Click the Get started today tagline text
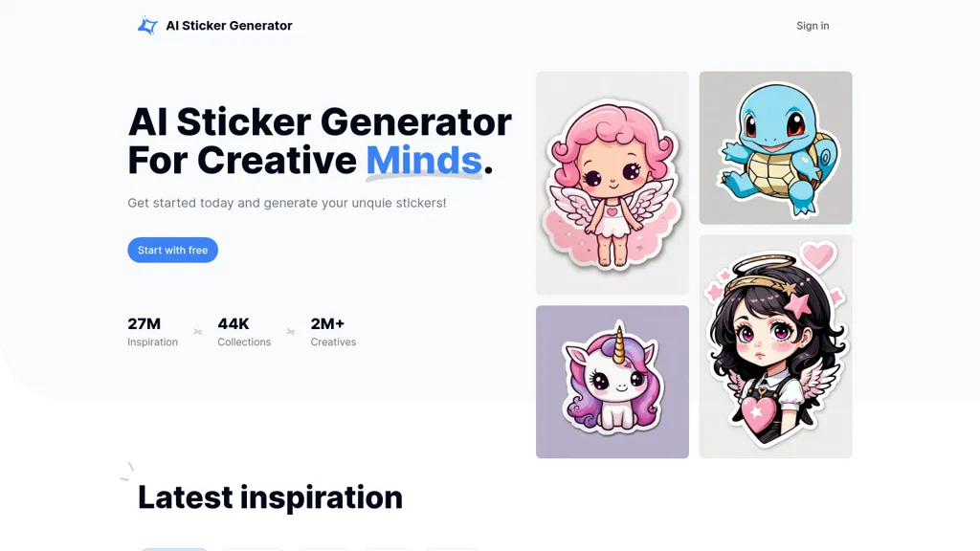Viewport: 980px width, 551px height. [287, 203]
